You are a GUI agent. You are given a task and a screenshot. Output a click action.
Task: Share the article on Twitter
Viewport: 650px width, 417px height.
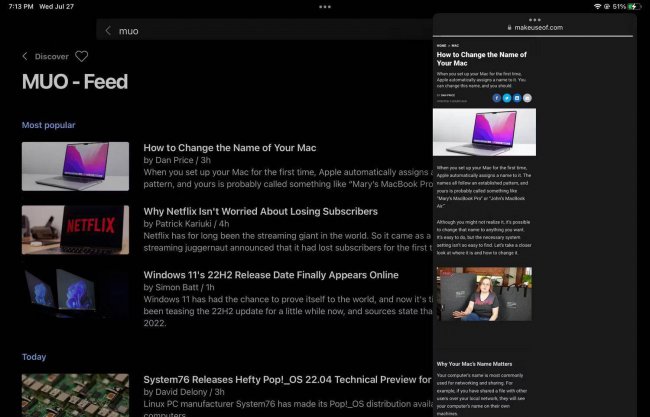(507, 98)
